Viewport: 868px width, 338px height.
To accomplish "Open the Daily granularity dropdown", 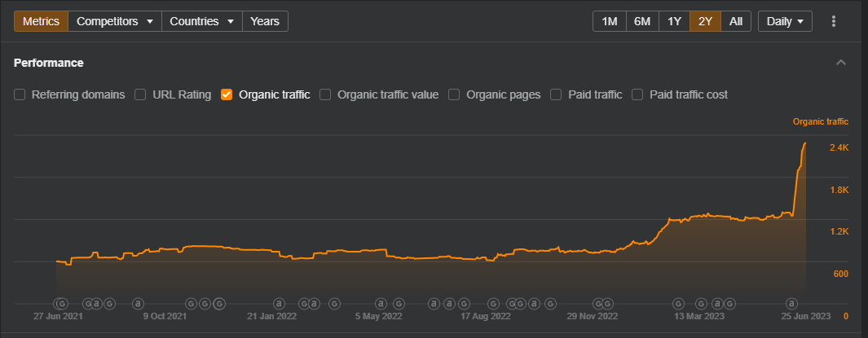I will (785, 21).
